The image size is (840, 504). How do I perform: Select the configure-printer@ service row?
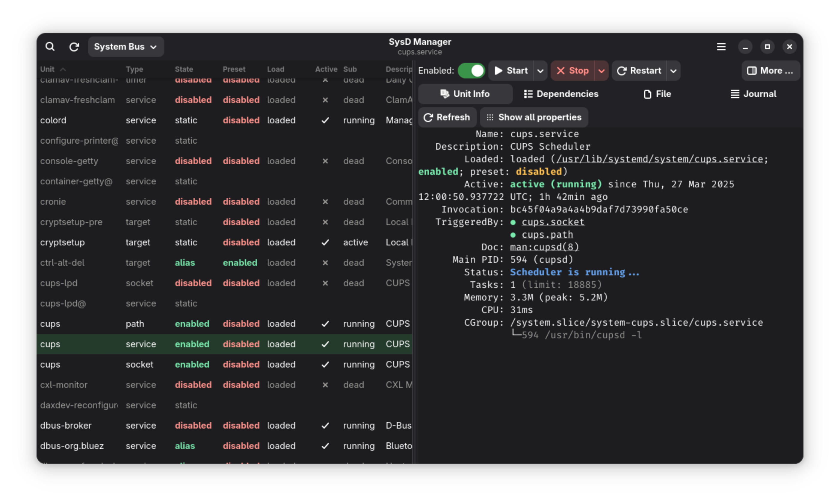(224, 141)
